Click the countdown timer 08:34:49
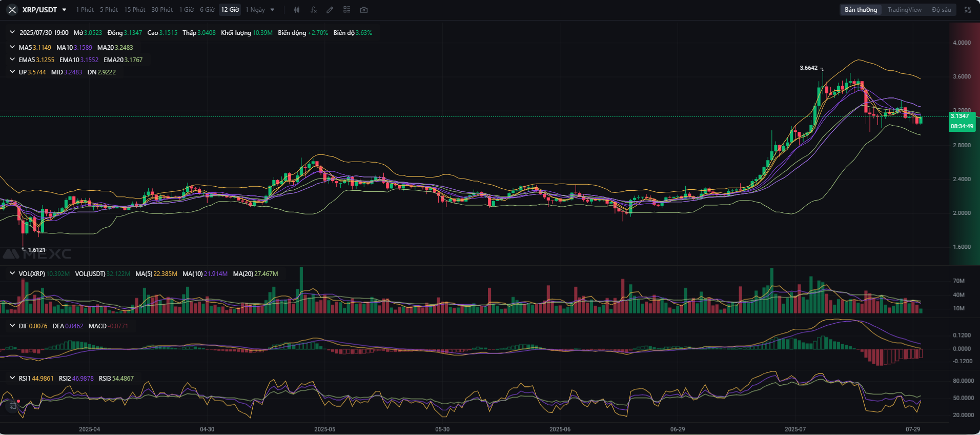 (x=962, y=126)
